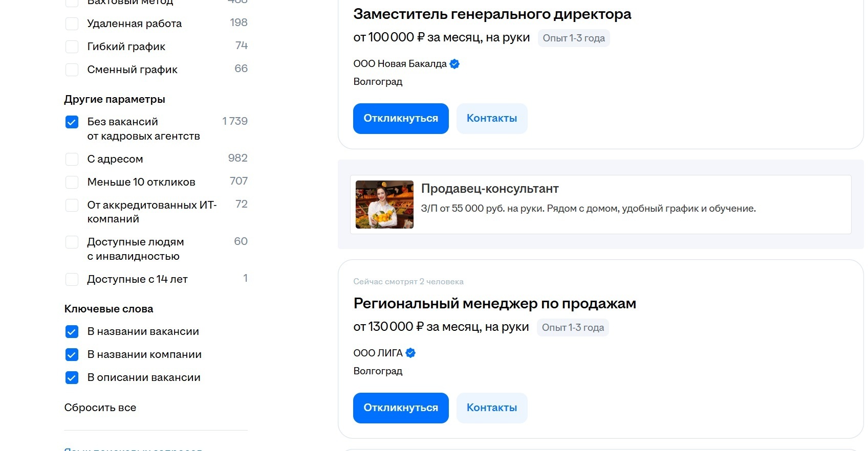Click the Опыт 1-3 года tag
868x451 pixels.
pyautogui.click(x=573, y=38)
